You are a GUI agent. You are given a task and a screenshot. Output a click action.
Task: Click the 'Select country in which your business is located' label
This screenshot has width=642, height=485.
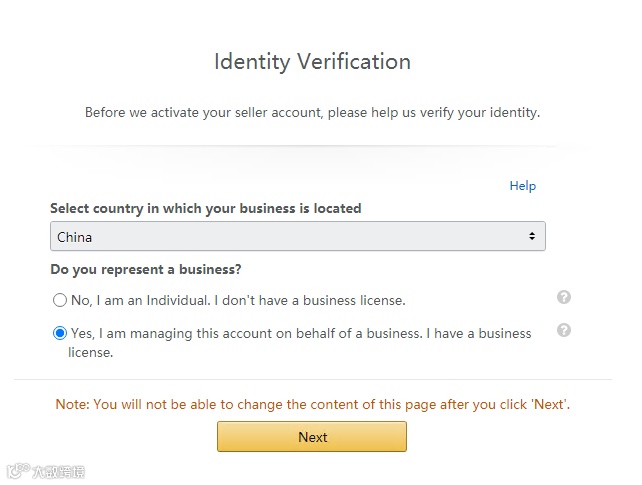[206, 209]
